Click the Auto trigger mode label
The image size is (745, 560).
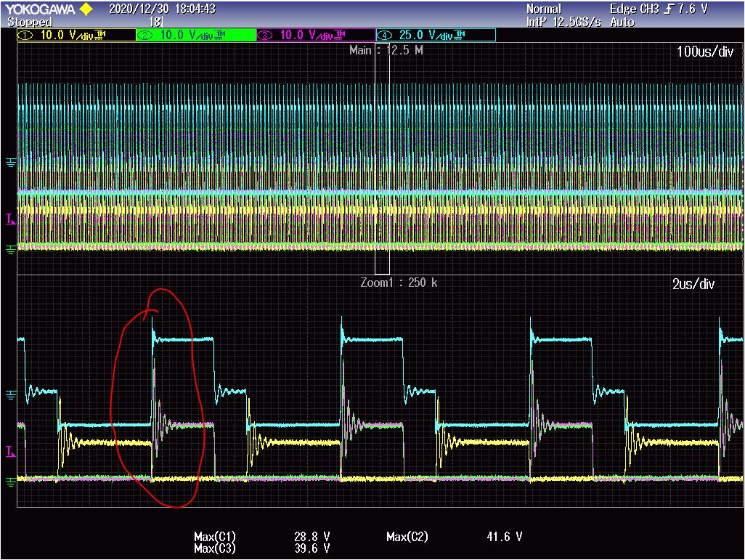click(622, 22)
